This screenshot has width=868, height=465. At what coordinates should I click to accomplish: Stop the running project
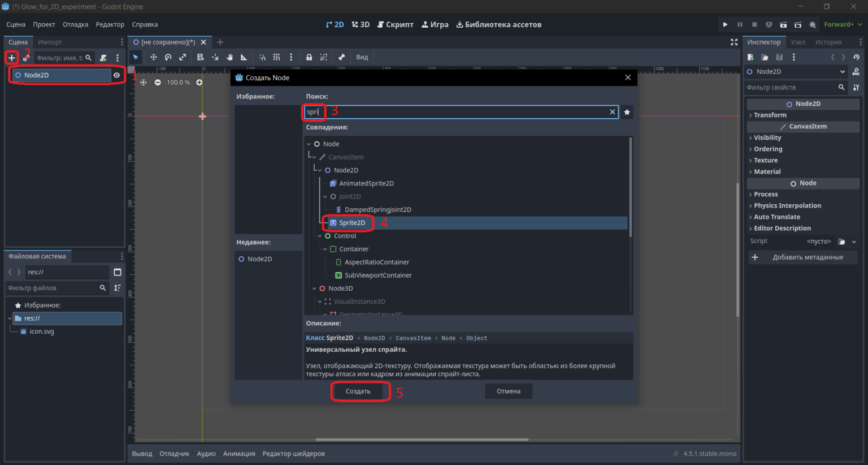point(754,24)
